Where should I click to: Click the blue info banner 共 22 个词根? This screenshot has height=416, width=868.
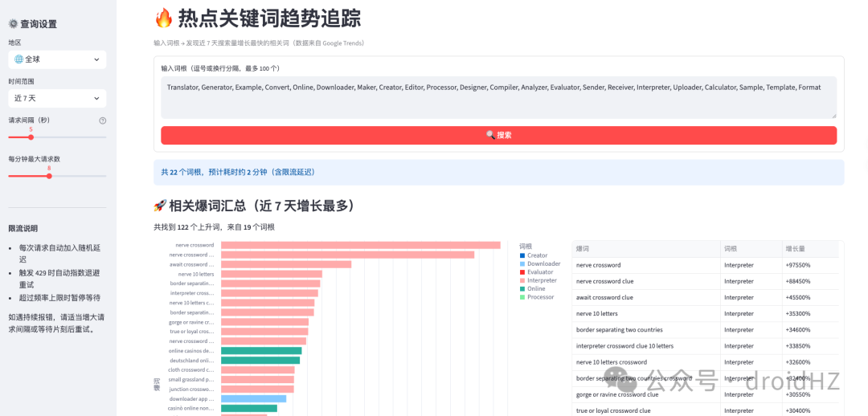point(499,173)
